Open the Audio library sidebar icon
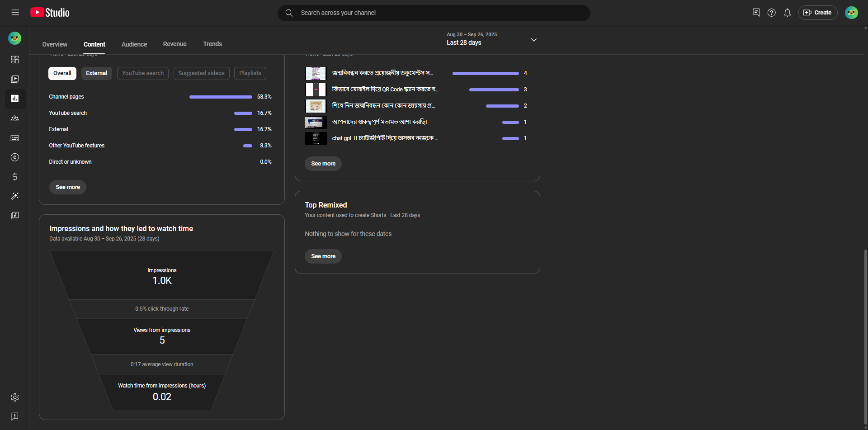The width and height of the screenshot is (868, 430). point(15,216)
